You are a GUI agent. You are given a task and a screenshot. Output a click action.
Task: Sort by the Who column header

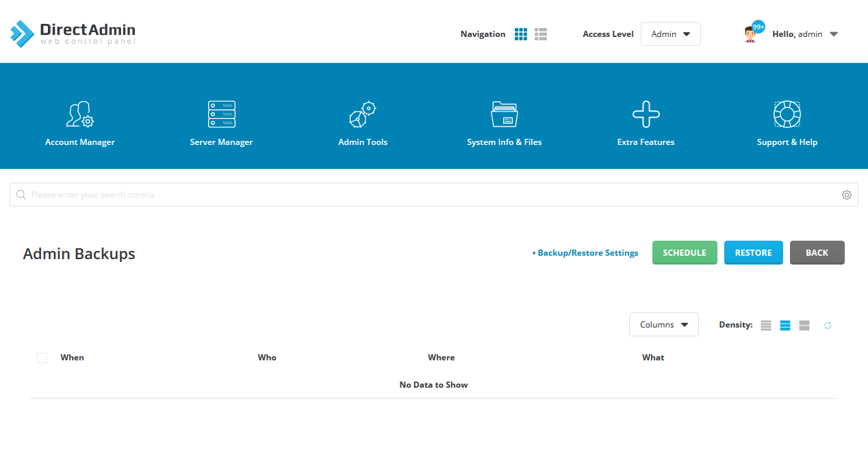click(267, 358)
